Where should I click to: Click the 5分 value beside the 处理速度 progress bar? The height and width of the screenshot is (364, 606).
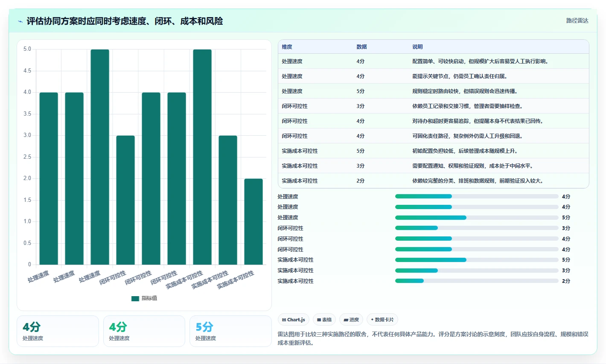[x=566, y=218]
